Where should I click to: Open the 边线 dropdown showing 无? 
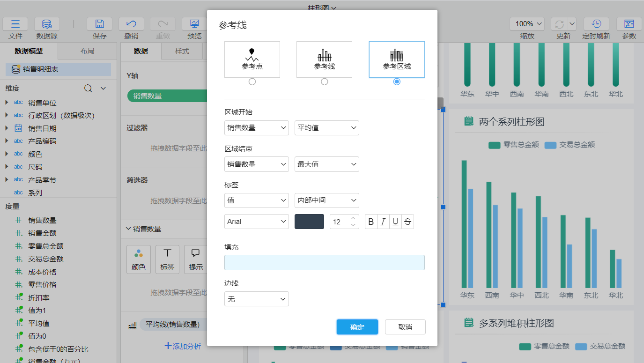coord(256,298)
